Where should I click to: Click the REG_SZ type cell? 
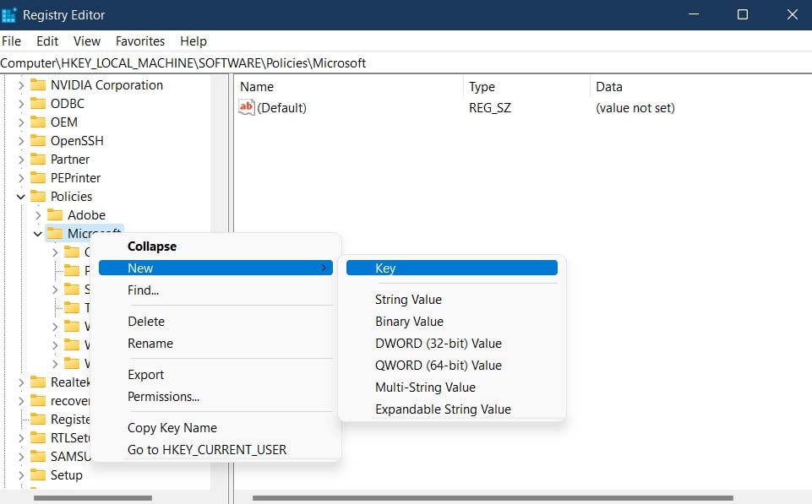pos(490,107)
